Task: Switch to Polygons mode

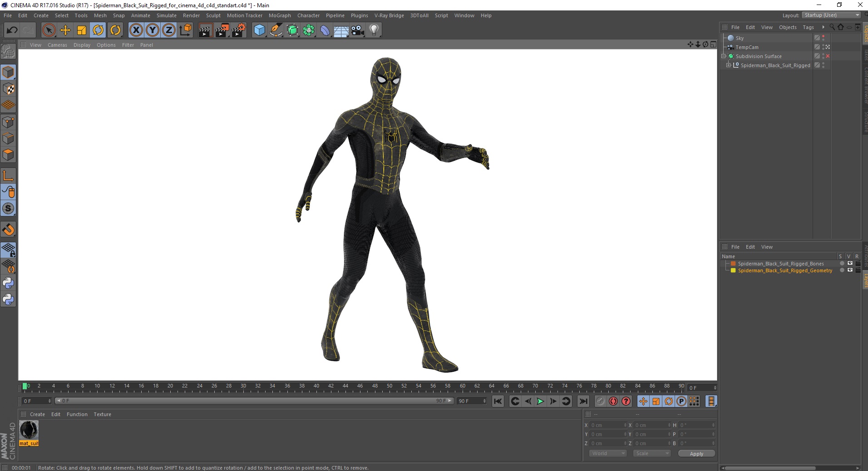Action: tap(8, 155)
